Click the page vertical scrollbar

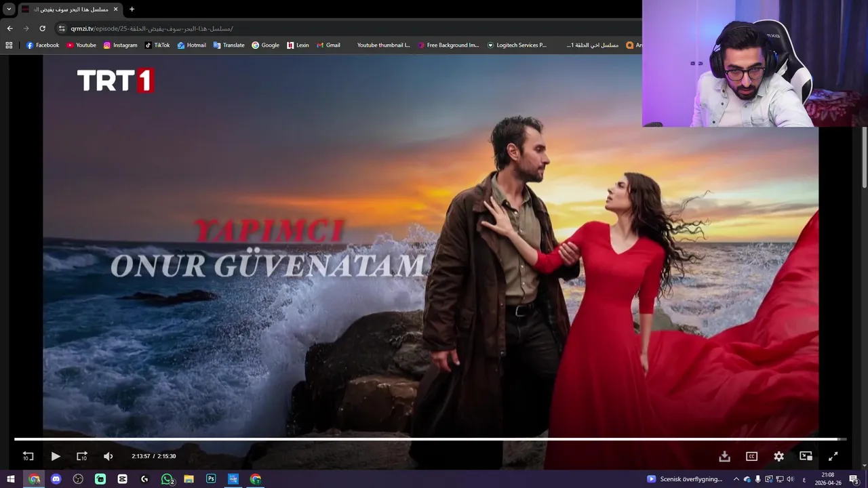[864, 157]
